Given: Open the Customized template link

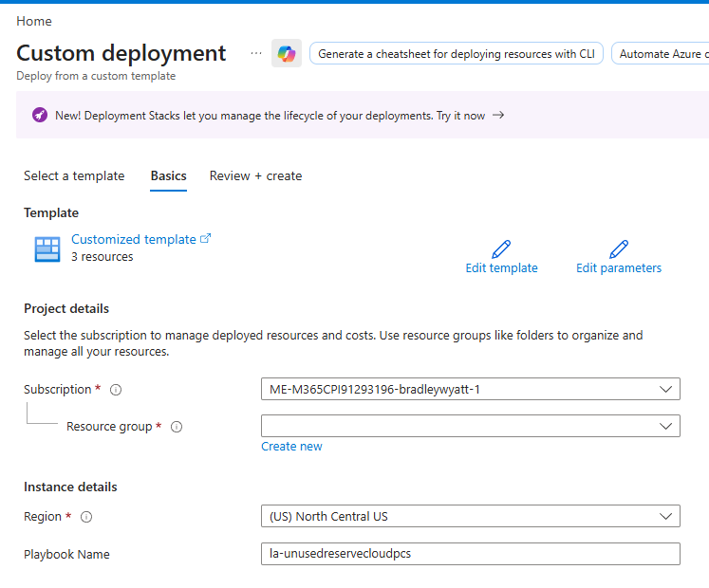Looking at the screenshot, I should 134,239.
